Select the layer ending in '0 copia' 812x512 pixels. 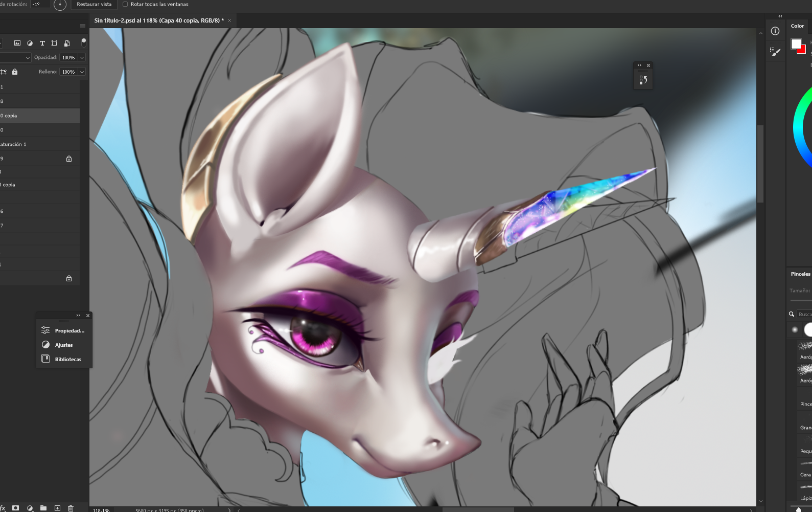40,116
